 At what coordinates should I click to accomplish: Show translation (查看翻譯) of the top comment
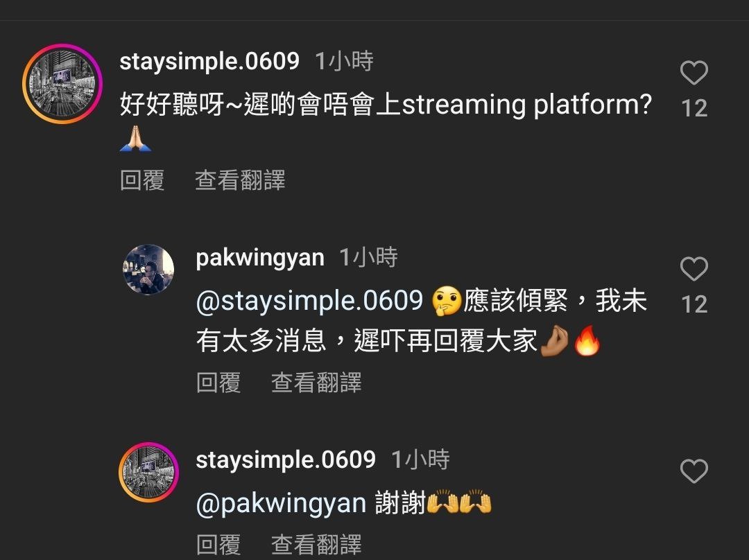click(240, 180)
